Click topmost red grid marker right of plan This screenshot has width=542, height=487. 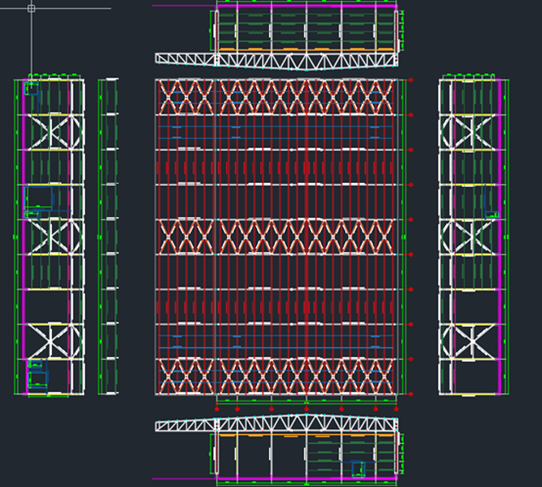tap(411, 80)
